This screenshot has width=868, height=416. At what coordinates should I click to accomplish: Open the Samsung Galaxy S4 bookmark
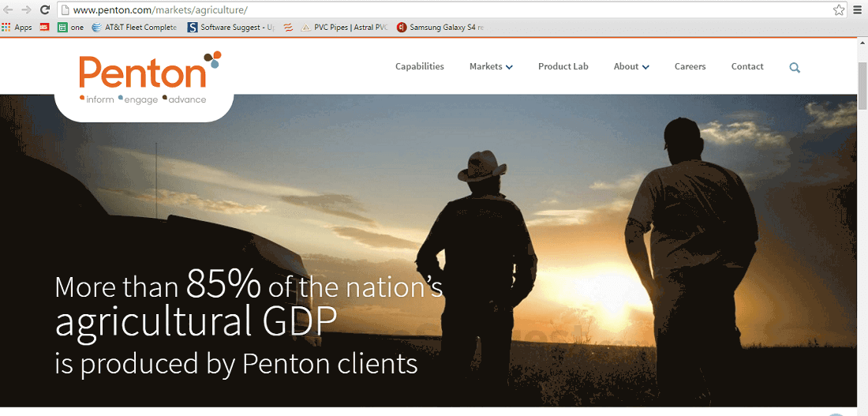440,27
